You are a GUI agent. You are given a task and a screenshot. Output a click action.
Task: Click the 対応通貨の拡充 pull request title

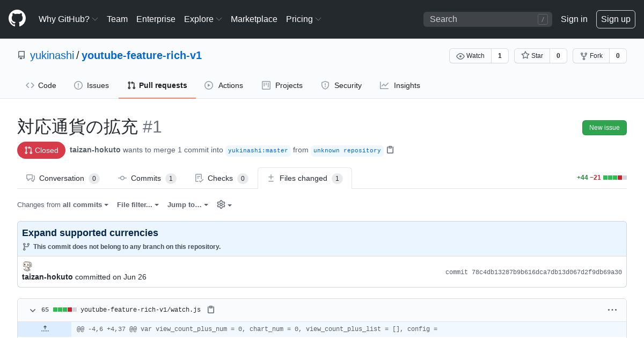tap(78, 127)
